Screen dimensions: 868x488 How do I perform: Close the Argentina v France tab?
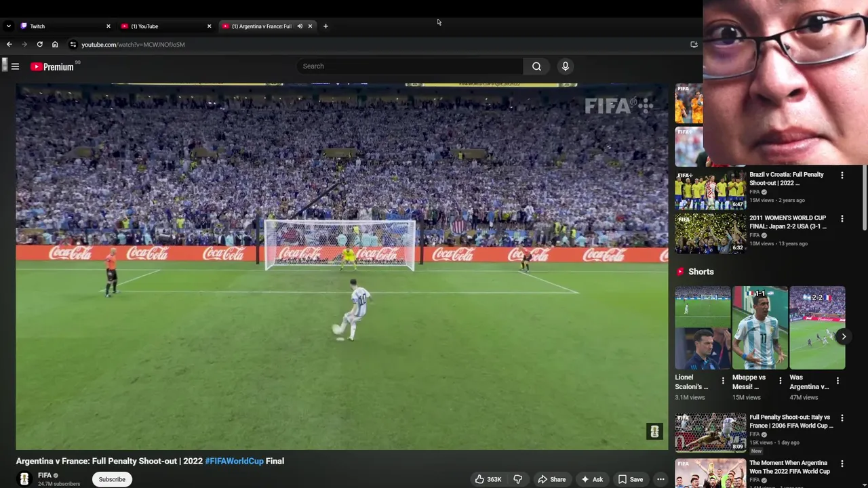(310, 26)
